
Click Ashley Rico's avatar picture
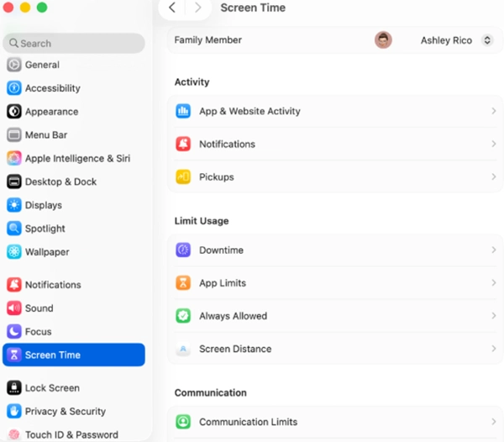(x=383, y=40)
